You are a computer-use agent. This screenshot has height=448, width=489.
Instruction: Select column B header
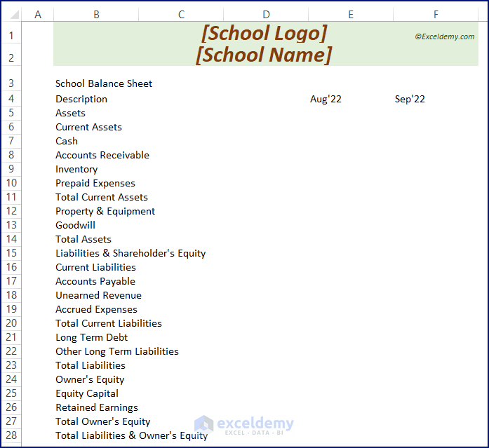pos(96,14)
